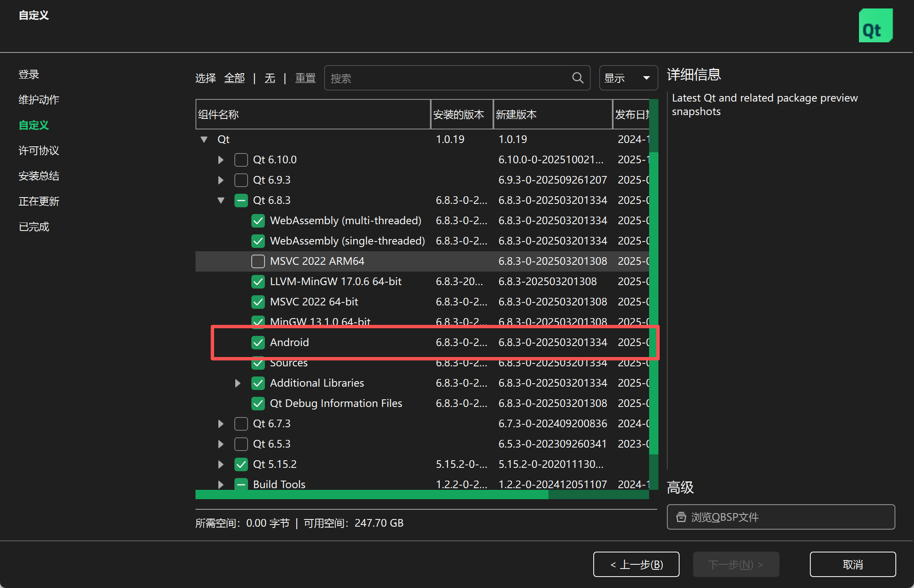The width and height of the screenshot is (914, 588).
Task: Click the QBSP file browse icon
Action: [681, 517]
